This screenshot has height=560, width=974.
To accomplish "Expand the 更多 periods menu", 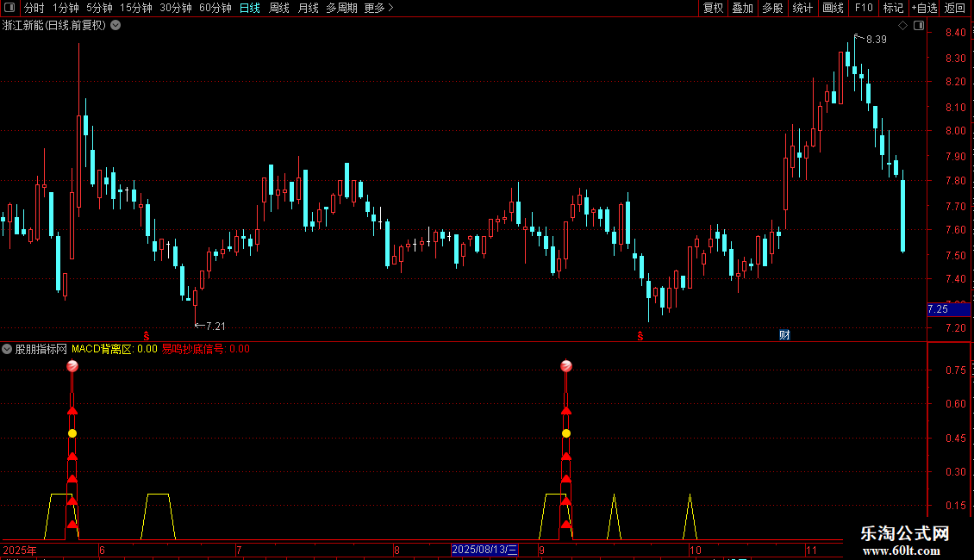I will (379, 8).
